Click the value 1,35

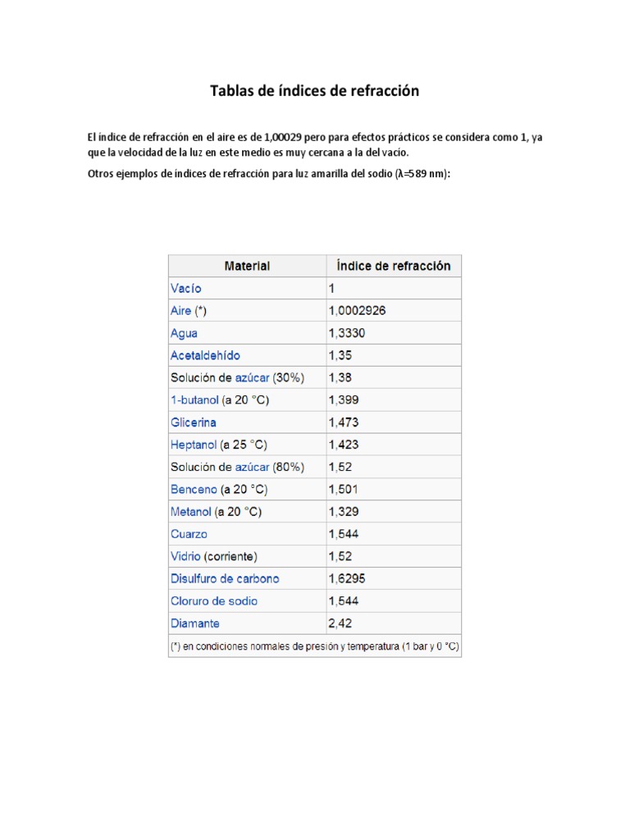pos(340,355)
